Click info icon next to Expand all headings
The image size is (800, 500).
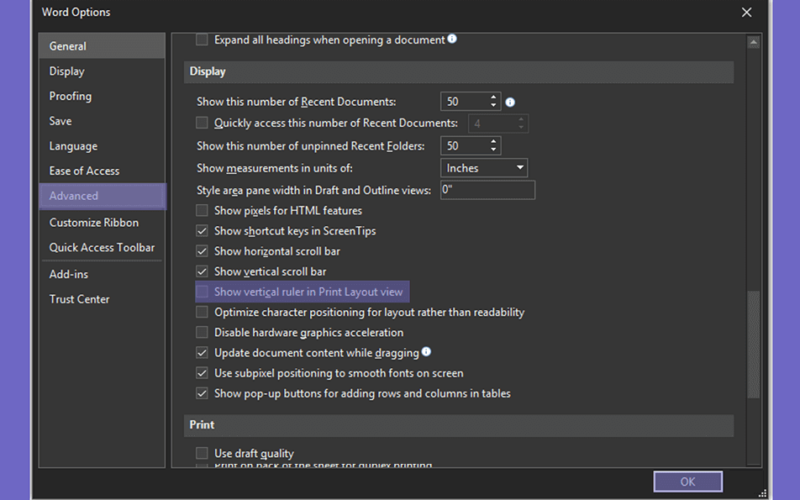pyautogui.click(x=452, y=39)
